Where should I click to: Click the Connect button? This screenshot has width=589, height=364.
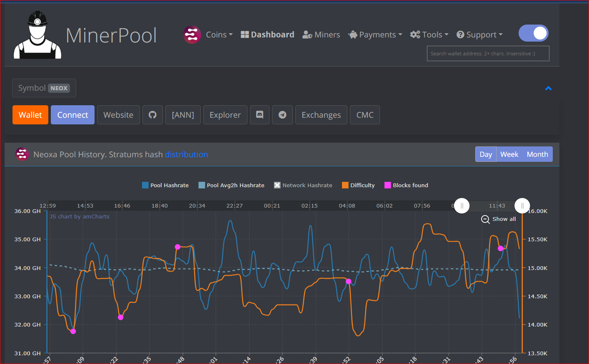(72, 115)
